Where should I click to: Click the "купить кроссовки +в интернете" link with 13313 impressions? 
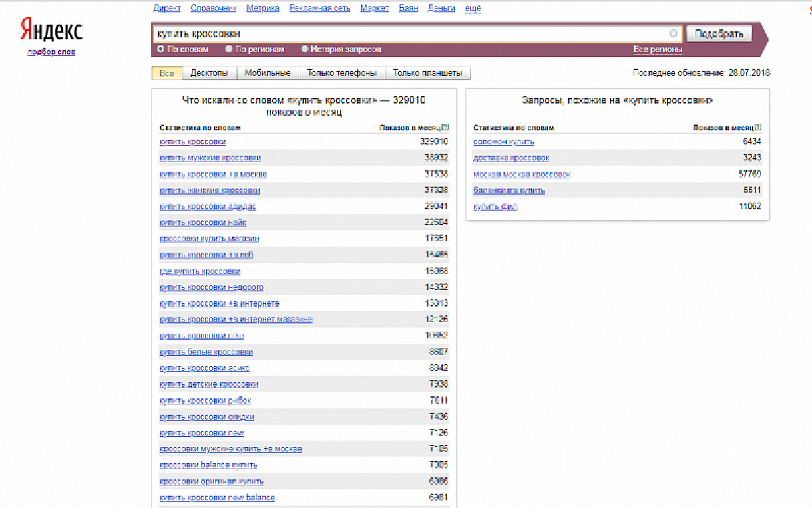click(220, 303)
